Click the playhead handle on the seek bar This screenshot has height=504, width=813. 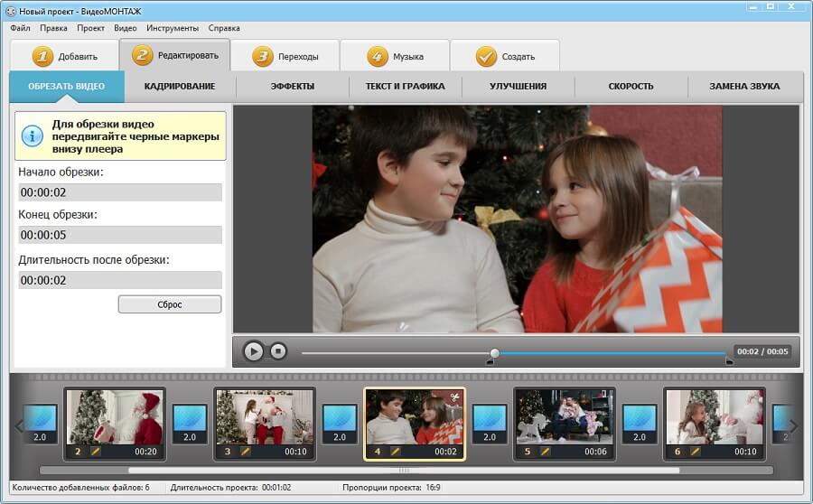tap(494, 352)
